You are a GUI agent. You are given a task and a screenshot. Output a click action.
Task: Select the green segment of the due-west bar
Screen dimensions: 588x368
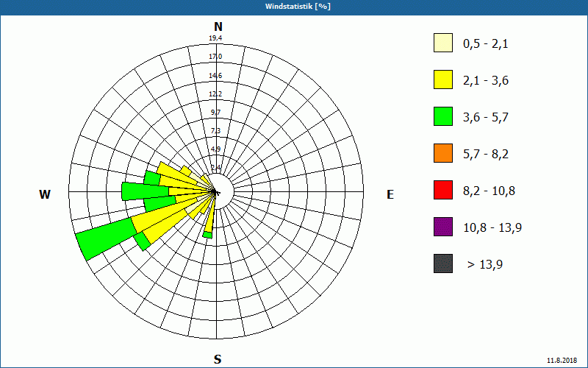(x=145, y=191)
